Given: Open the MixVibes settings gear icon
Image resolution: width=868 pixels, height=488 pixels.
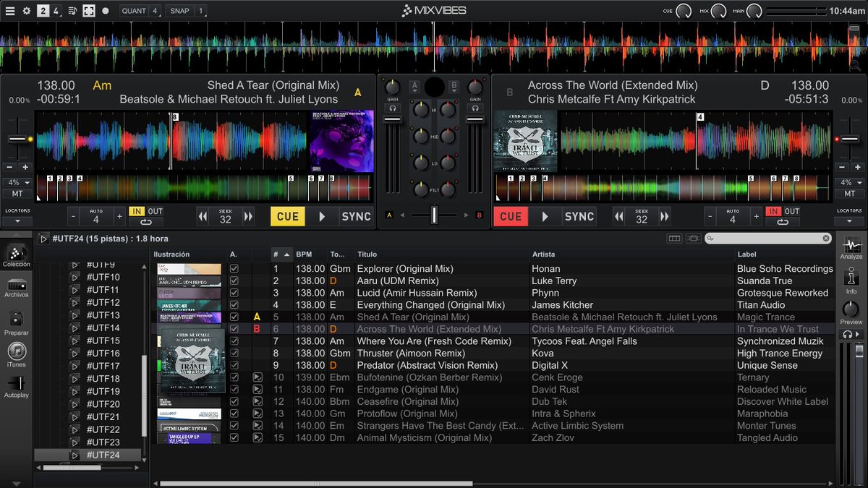Looking at the screenshot, I should (27, 10).
